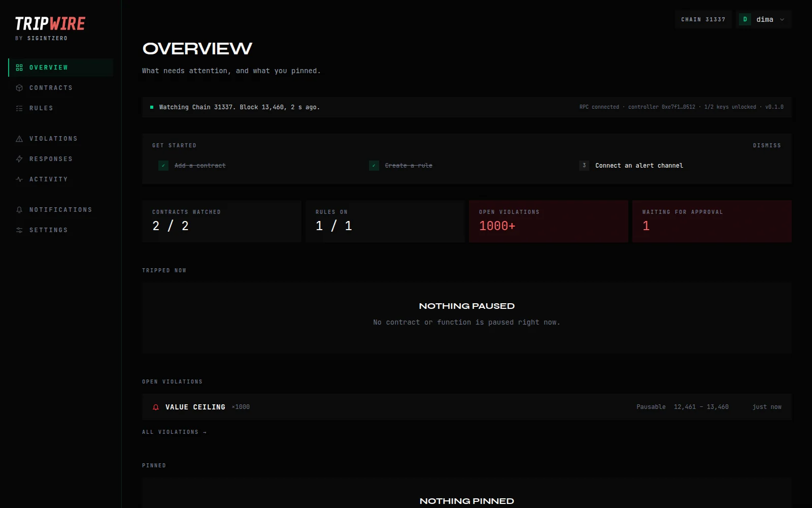This screenshot has width=812, height=508.
Task: Click the Overview grid icon in sidebar
Action: tap(19, 68)
